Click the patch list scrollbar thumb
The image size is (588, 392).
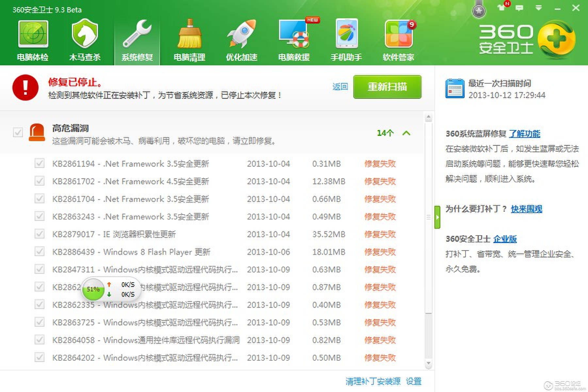(429, 217)
